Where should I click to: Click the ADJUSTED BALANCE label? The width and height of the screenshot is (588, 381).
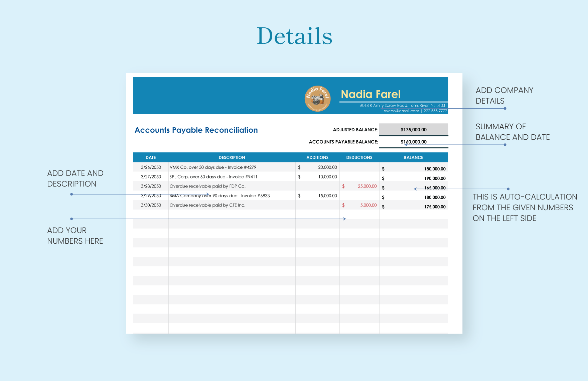click(x=355, y=130)
